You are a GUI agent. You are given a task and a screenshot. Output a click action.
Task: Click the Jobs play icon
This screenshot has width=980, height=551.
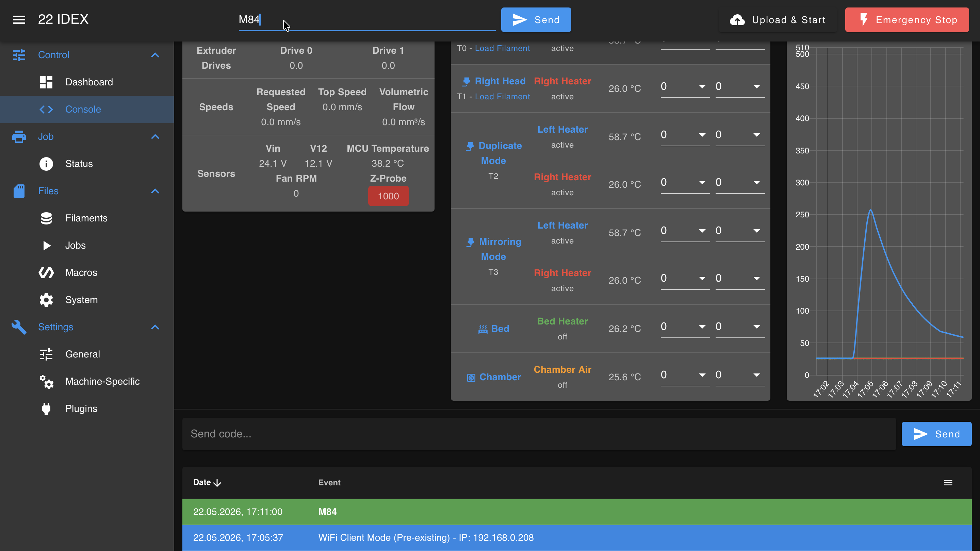pyautogui.click(x=47, y=245)
